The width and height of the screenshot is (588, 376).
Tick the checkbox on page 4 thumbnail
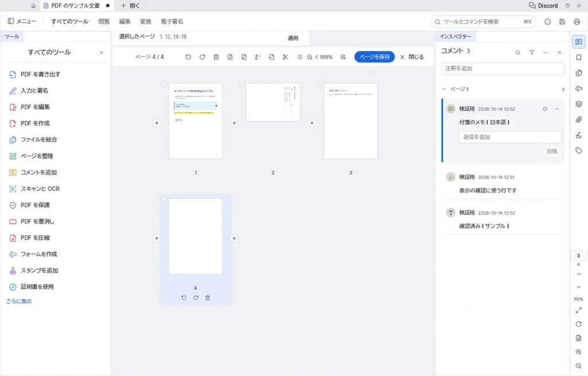click(x=164, y=199)
